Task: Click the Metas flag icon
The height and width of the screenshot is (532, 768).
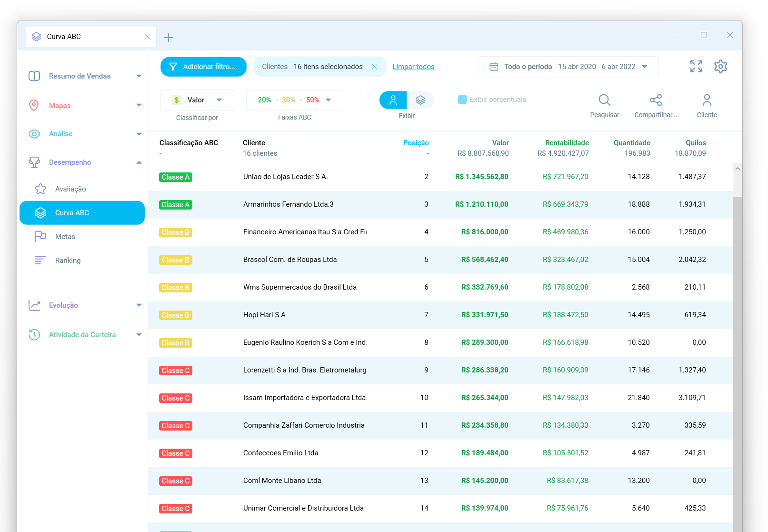Action: (40, 237)
